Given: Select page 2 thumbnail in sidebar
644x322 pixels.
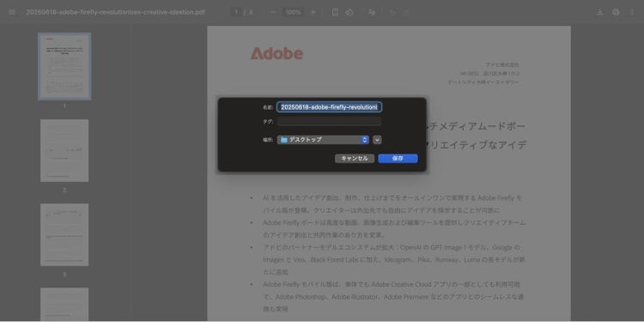Looking at the screenshot, I should point(64,151).
